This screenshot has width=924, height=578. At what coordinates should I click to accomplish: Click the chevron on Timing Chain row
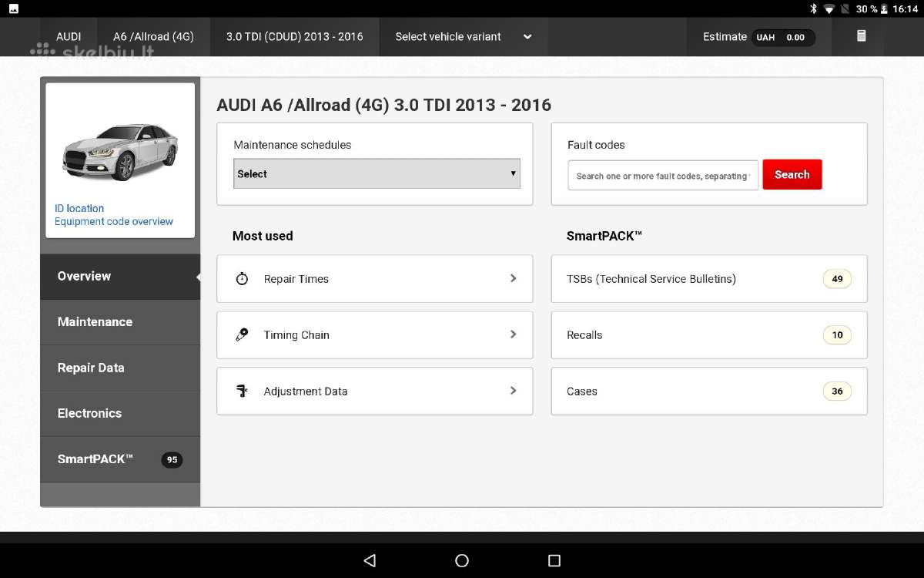[x=513, y=334]
